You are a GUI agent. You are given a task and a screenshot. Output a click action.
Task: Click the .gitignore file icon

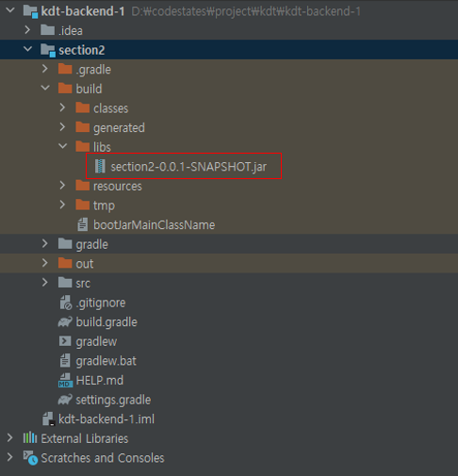[x=66, y=303]
